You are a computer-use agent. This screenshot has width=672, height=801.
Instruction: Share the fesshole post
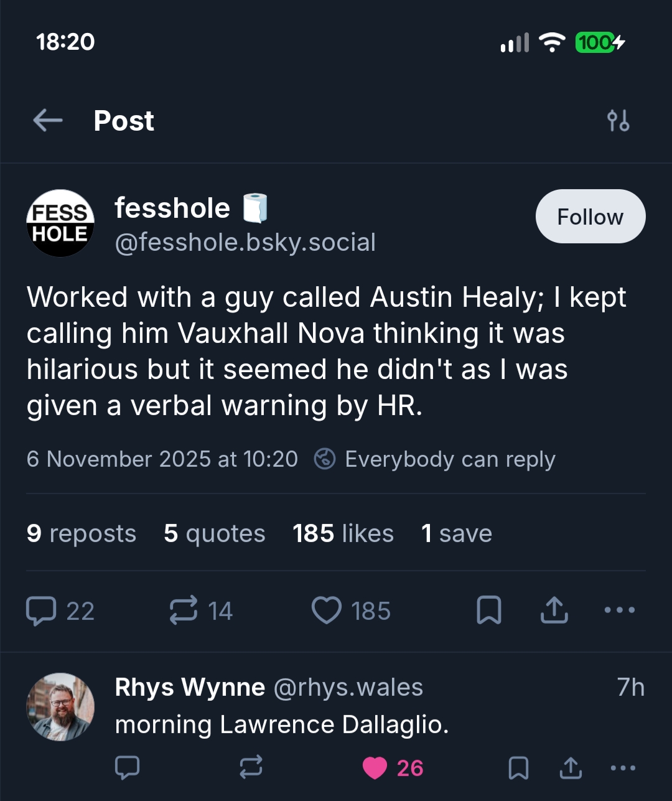[x=554, y=611]
